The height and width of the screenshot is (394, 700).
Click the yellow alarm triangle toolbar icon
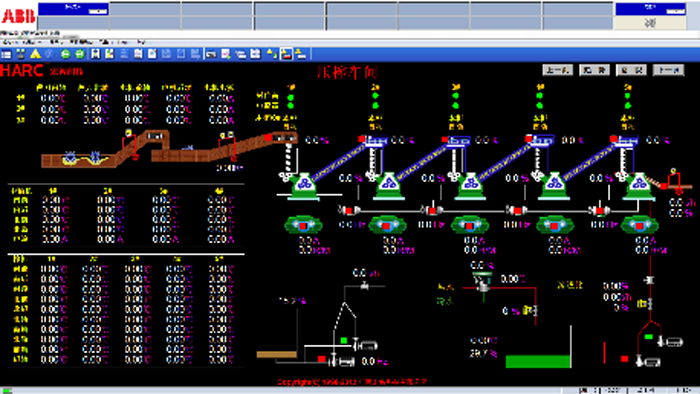click(x=35, y=54)
